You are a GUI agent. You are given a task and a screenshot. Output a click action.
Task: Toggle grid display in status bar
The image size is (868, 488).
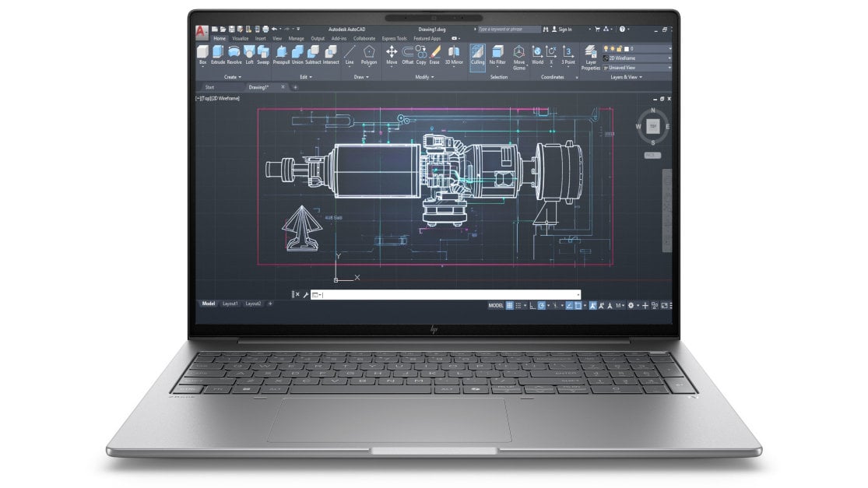pos(510,305)
